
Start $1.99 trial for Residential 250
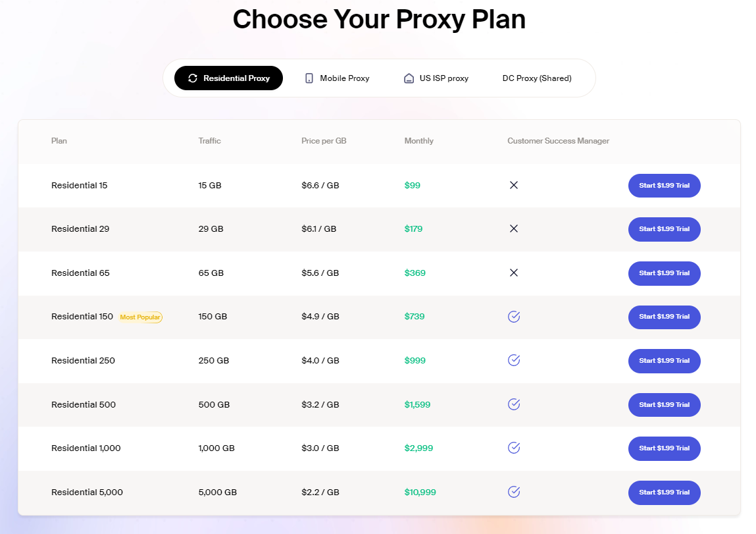tap(664, 361)
